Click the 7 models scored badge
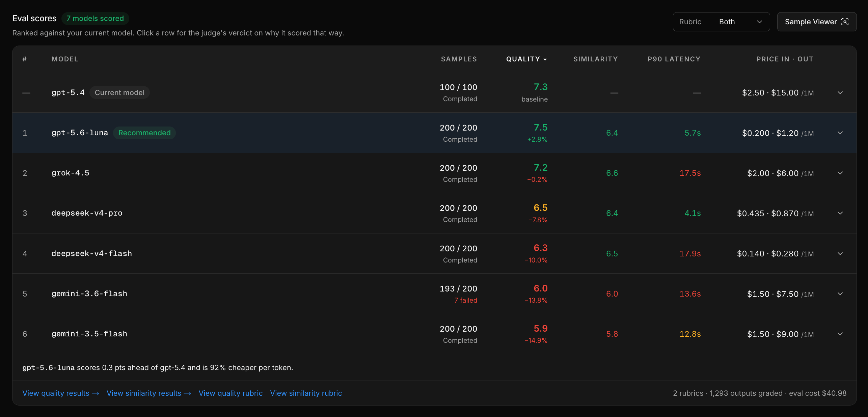The height and width of the screenshot is (417, 868). pyautogui.click(x=95, y=19)
